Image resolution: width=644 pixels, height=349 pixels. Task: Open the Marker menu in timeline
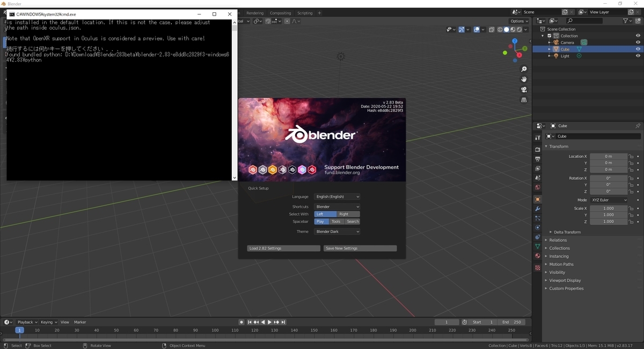pos(80,322)
